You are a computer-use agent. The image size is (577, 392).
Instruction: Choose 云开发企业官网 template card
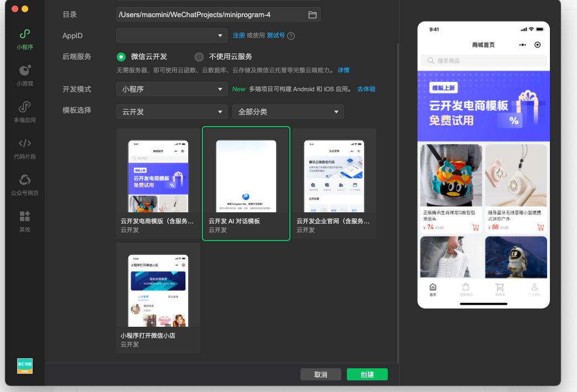click(x=334, y=184)
